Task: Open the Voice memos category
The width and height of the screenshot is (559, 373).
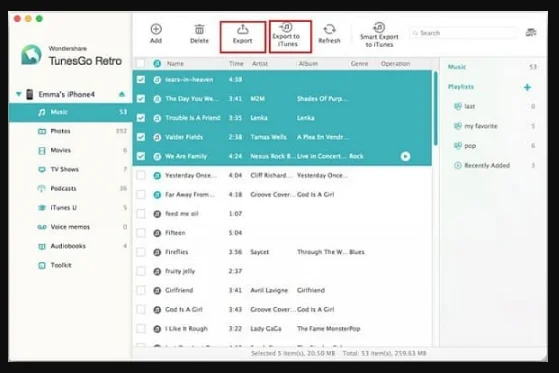Action: coord(71,227)
